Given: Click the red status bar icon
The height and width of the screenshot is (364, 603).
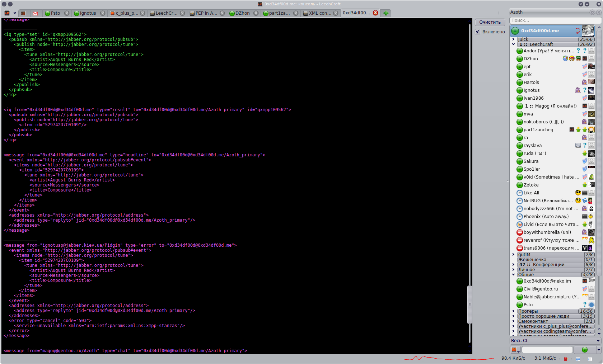Looking at the screenshot, I should point(565,359).
